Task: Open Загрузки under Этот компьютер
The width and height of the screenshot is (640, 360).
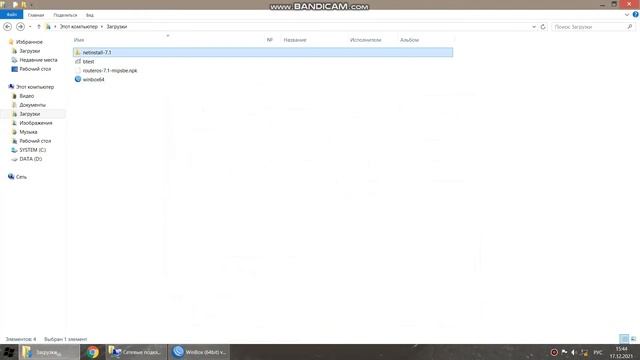Action: [x=29, y=114]
